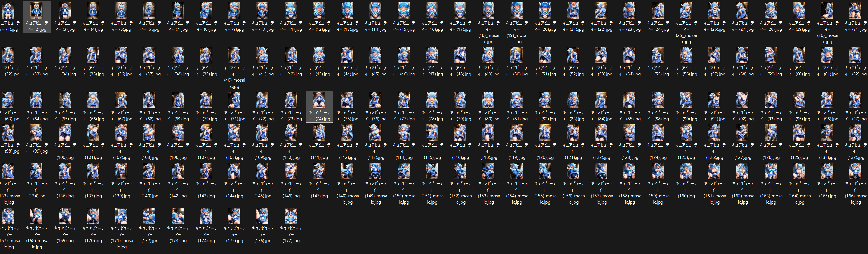Click thumbnail of (166)_mosaic.jpg
Viewport: 868px width, 254px height.
pos(855,171)
